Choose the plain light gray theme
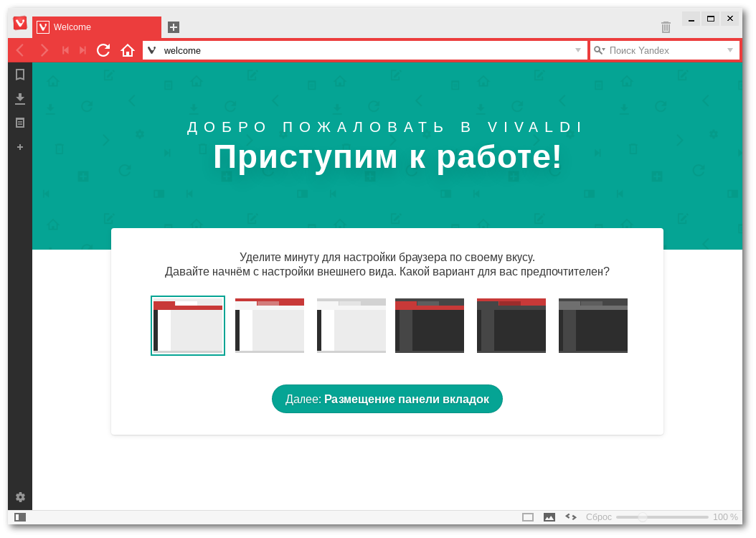 point(351,326)
